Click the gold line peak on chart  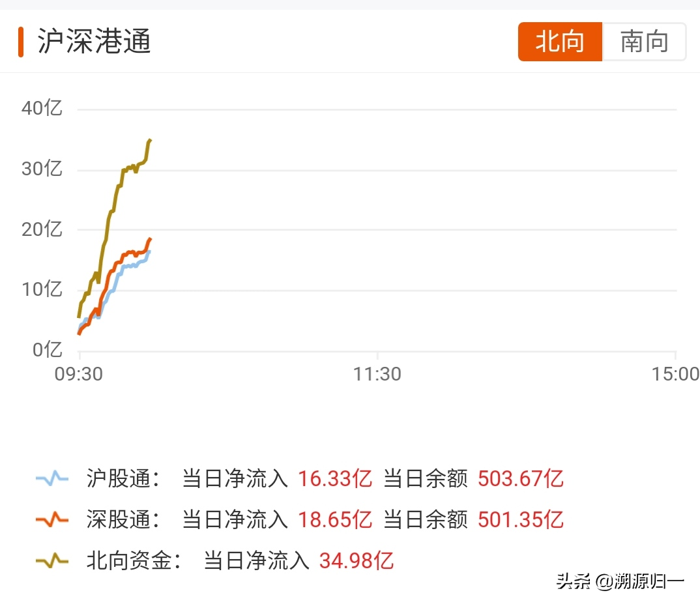149,141
